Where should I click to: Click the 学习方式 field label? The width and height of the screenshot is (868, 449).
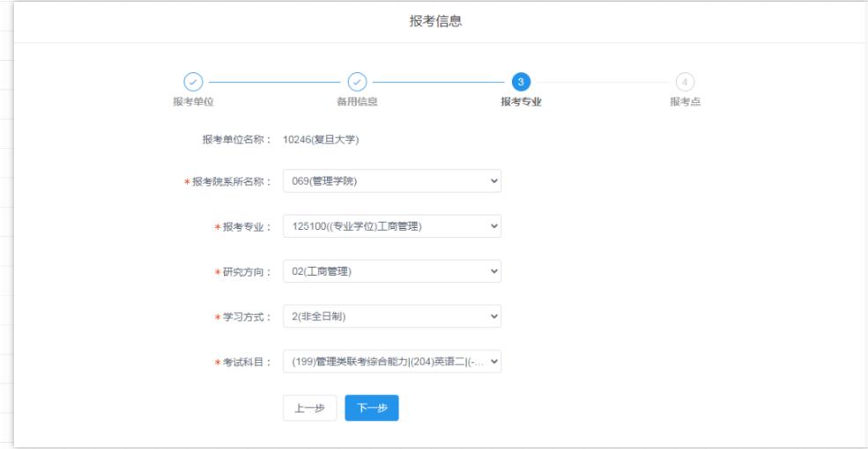click(x=247, y=317)
